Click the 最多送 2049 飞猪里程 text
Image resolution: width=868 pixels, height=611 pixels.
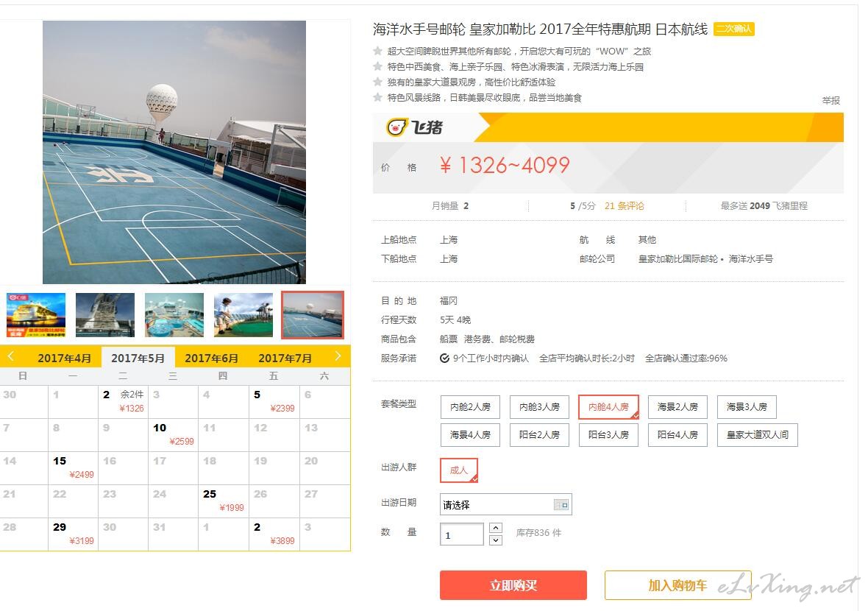[764, 206]
